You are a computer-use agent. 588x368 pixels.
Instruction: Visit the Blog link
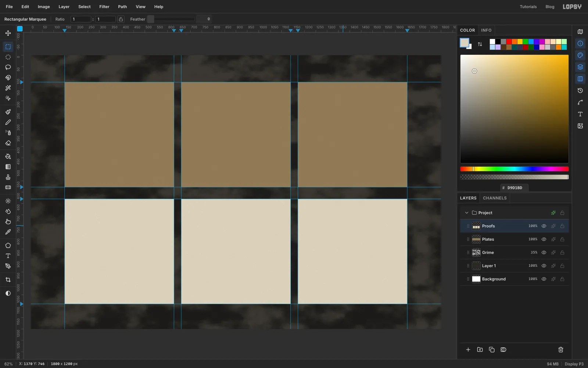pos(550,7)
